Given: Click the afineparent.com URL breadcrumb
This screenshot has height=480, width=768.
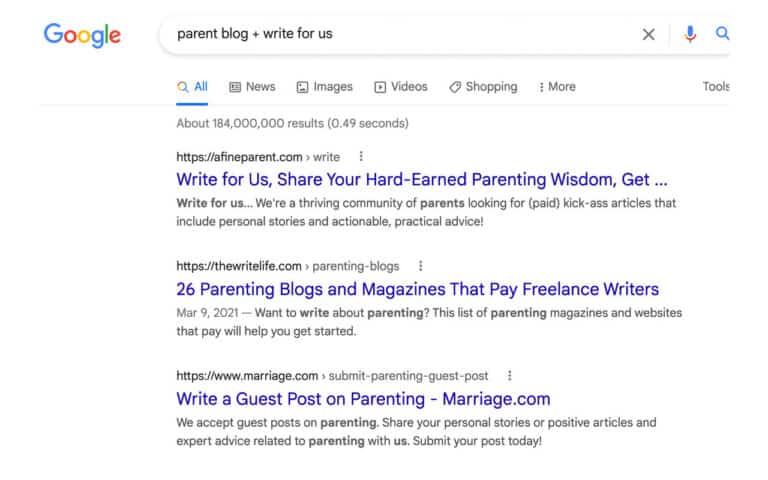Looking at the screenshot, I should (x=258, y=157).
